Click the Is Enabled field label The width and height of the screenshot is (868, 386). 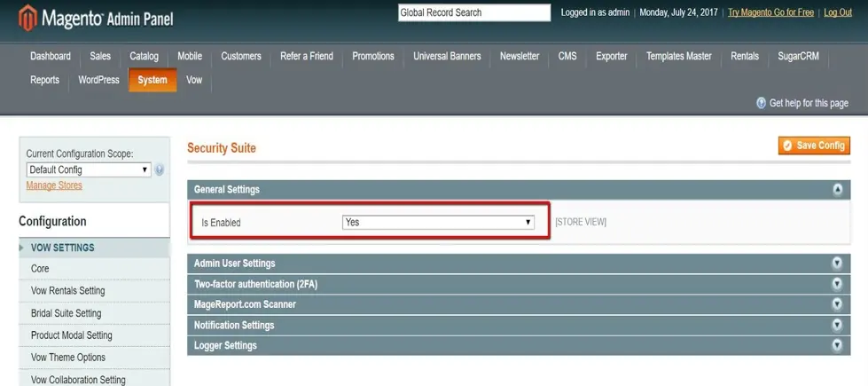[x=221, y=223]
